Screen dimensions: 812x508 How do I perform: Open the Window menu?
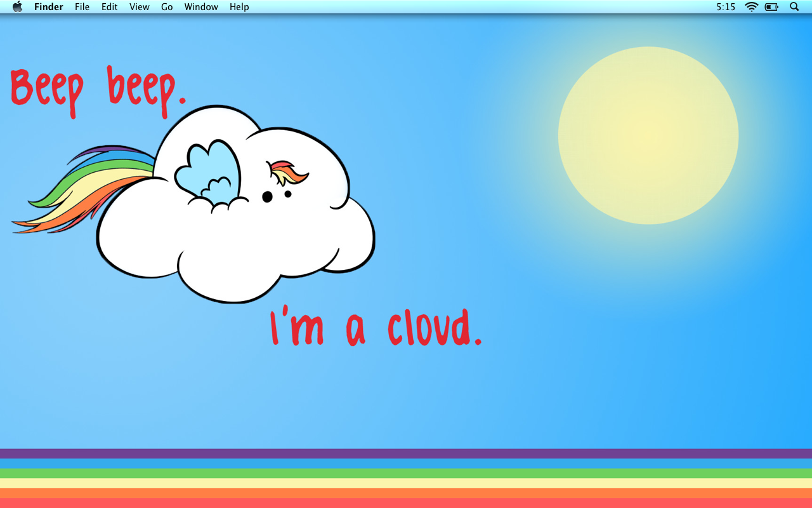[x=201, y=7]
